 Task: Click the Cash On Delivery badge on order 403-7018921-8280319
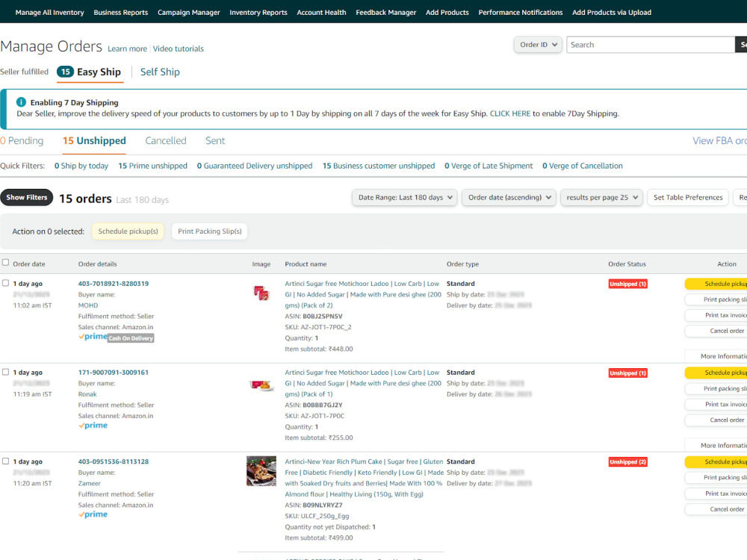131,338
